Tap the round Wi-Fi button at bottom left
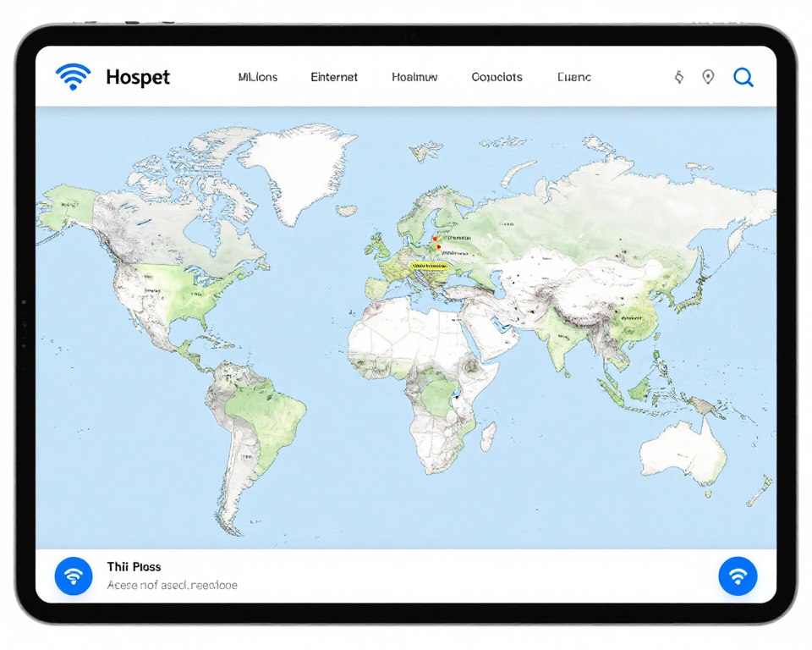Screen dimensions: 812x650 click(74, 576)
